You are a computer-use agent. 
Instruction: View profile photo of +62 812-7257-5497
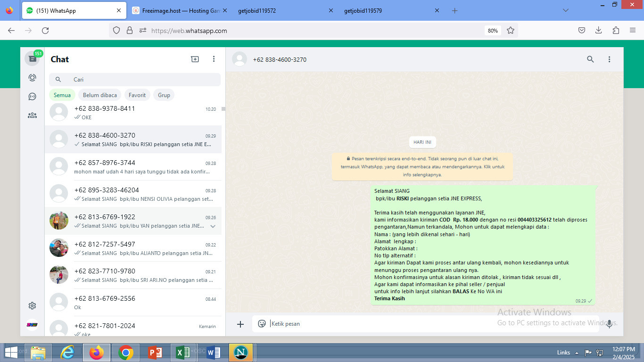[59, 248]
